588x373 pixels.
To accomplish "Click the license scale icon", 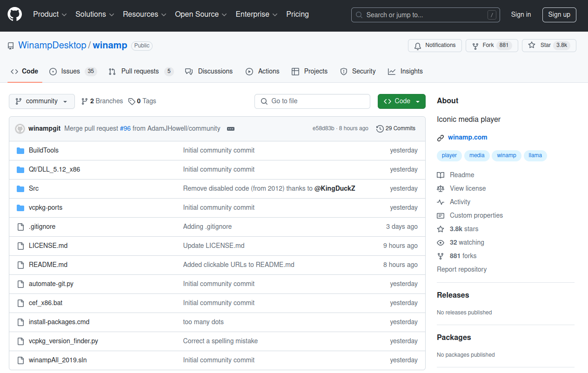I will [441, 189].
